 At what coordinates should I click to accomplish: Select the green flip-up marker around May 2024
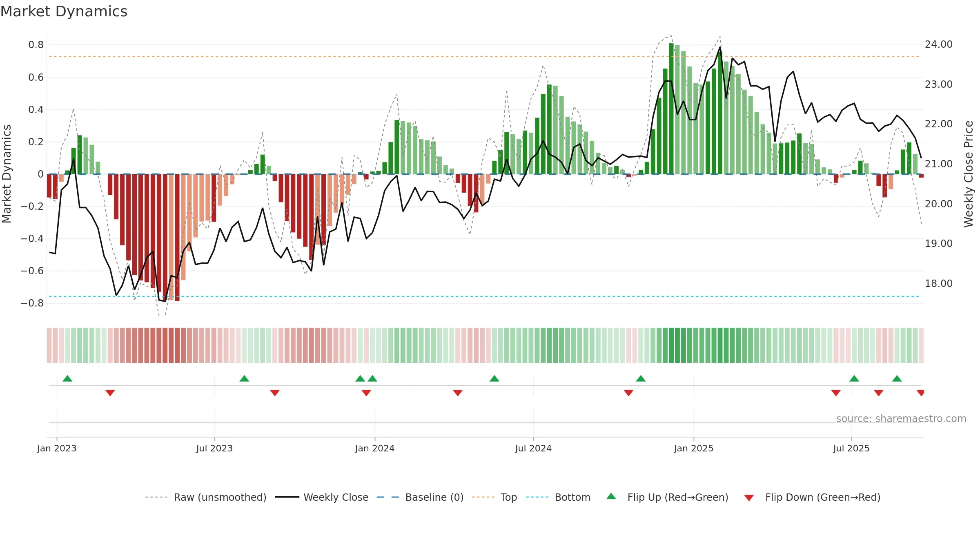click(x=494, y=378)
